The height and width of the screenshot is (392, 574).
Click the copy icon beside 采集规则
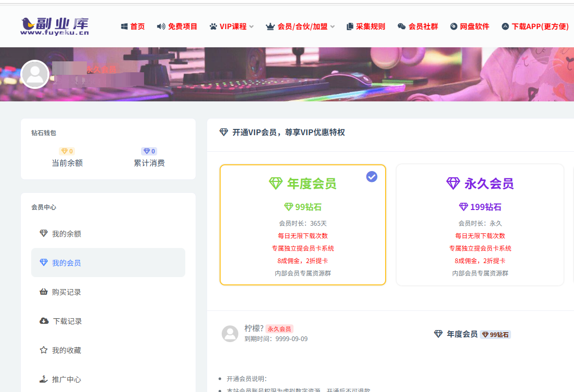coord(350,27)
